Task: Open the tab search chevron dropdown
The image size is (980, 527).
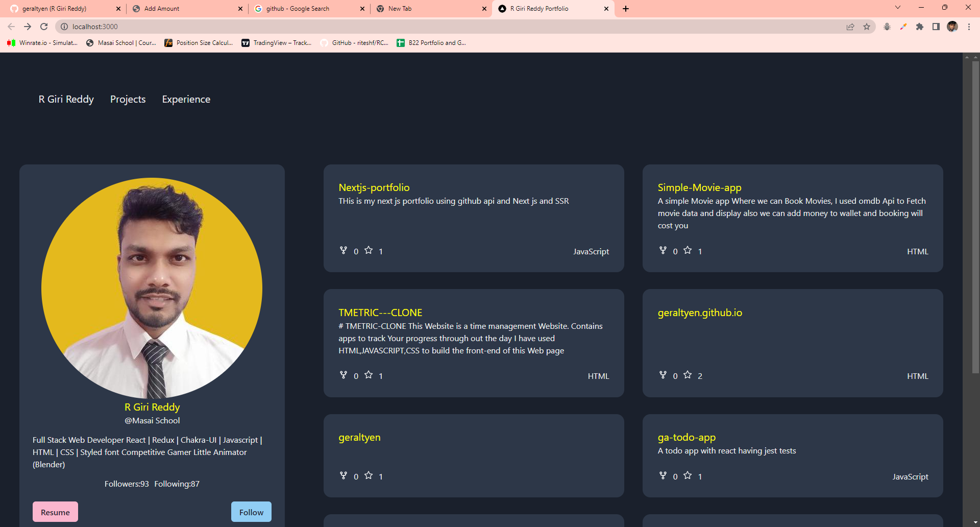Action: tap(897, 8)
